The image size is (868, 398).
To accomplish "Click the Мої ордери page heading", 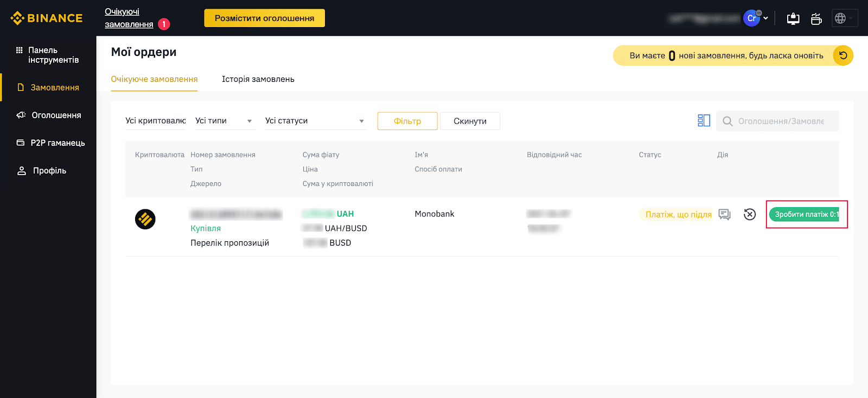I will pyautogui.click(x=144, y=52).
